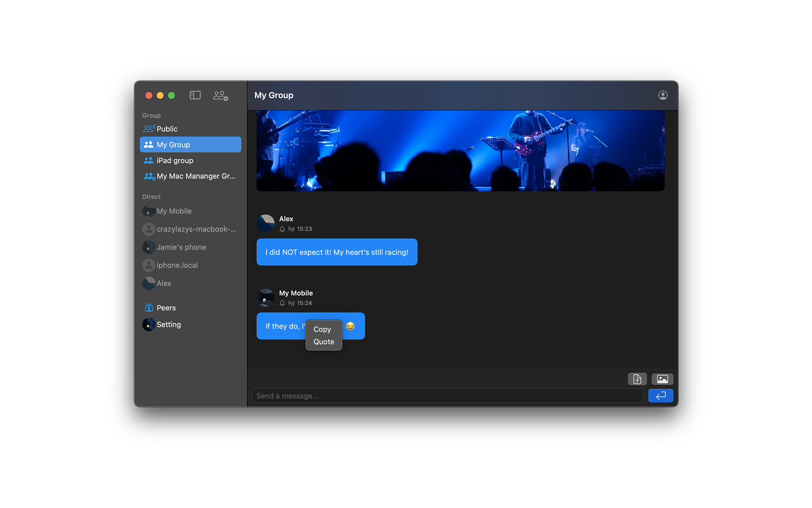
Task: Click the concert photo in chat
Action: tap(461, 151)
